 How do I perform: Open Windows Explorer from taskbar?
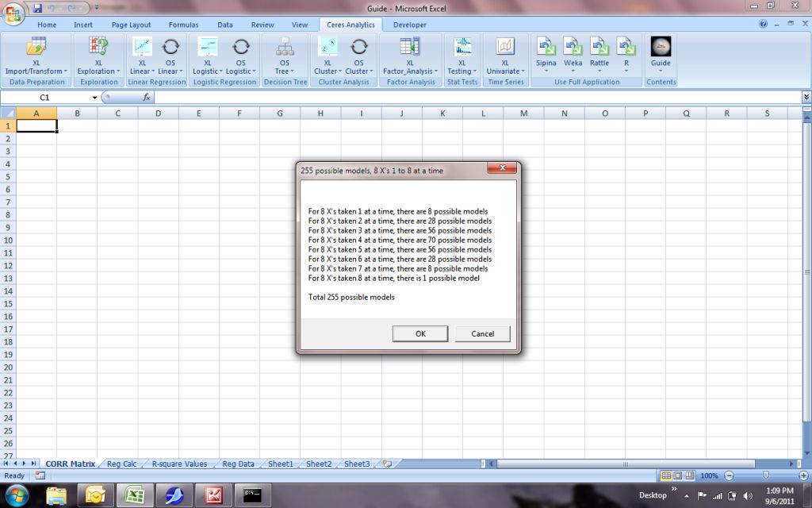(56, 495)
